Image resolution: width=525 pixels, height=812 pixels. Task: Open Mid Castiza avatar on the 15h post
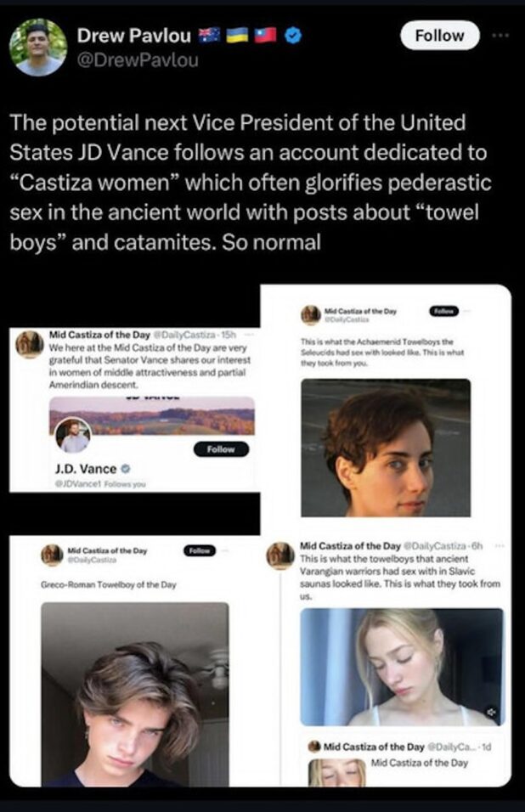[30, 344]
